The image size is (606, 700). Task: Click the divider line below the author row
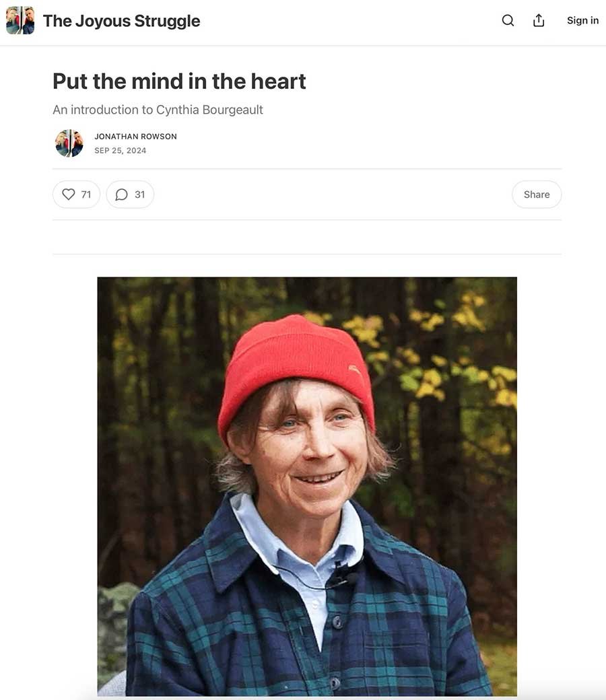(x=307, y=169)
